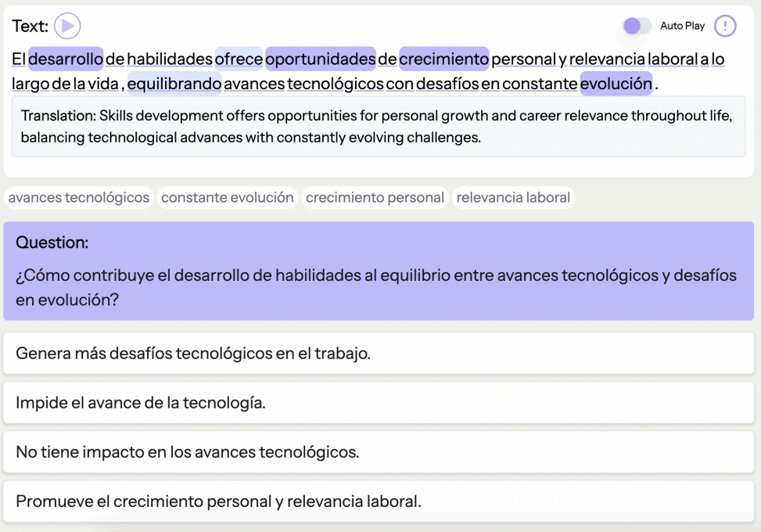
Task: Choose answer "Genera más desafíos tecnológicos en el trabajo"
Action: (379, 354)
